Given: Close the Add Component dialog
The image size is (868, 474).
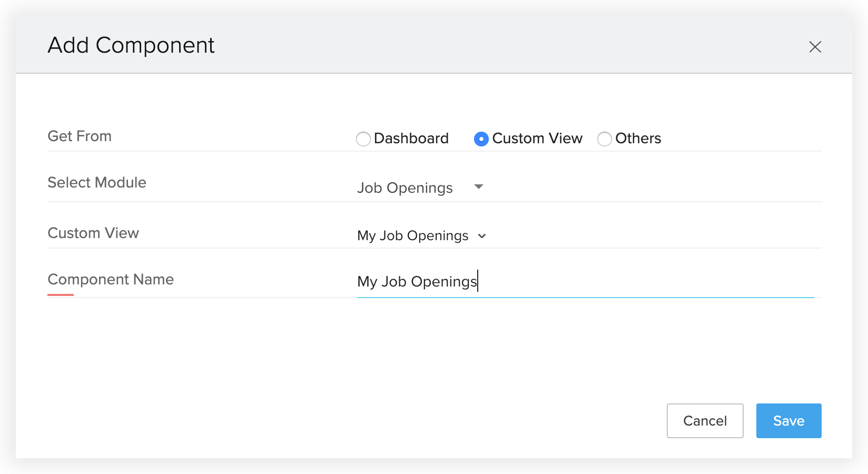Looking at the screenshot, I should pos(815,47).
